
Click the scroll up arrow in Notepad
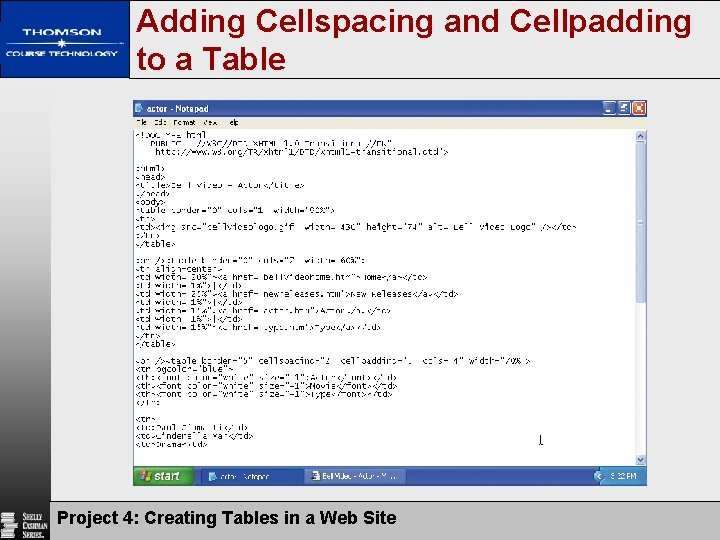tap(641, 136)
